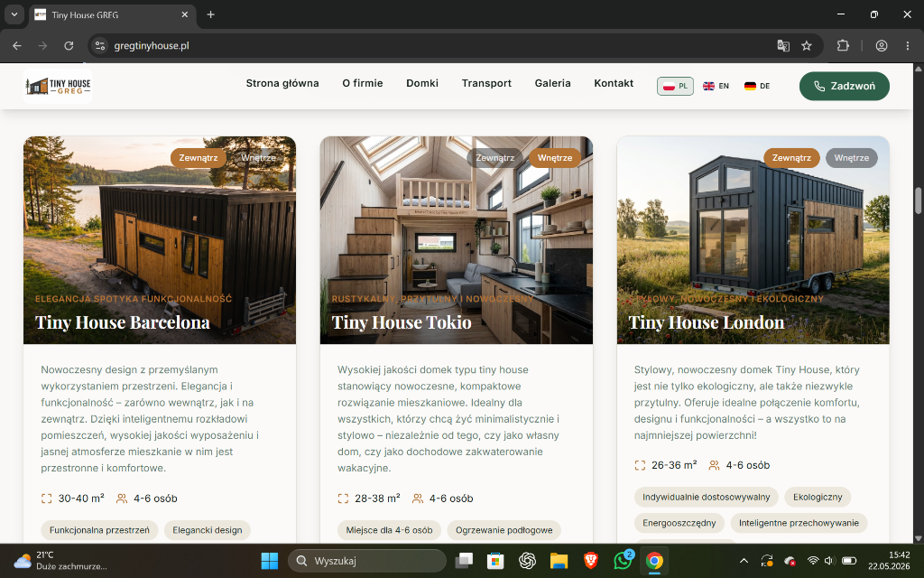Open the Chrome profile icon
Viewport: 924px width, 578px height.
click(x=881, y=45)
